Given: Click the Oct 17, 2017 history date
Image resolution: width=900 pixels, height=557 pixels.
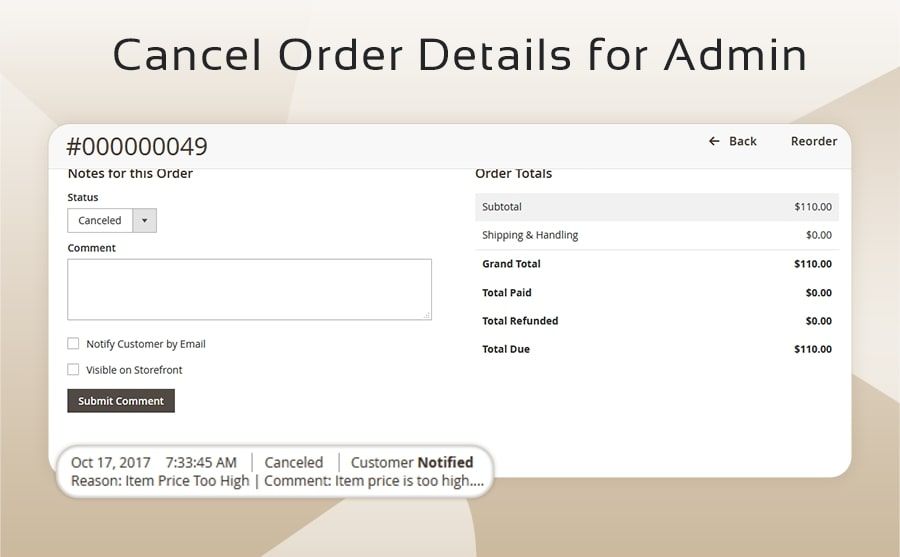Looking at the screenshot, I should click(x=111, y=462).
